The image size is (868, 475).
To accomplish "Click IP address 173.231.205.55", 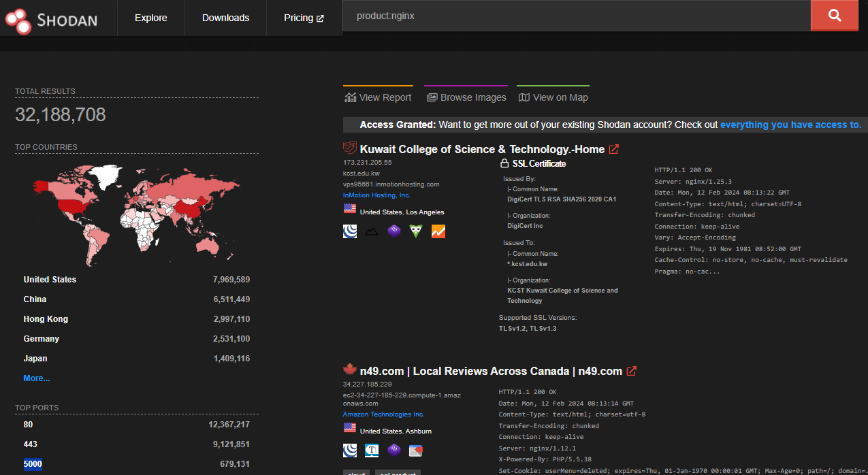I will [367, 163].
